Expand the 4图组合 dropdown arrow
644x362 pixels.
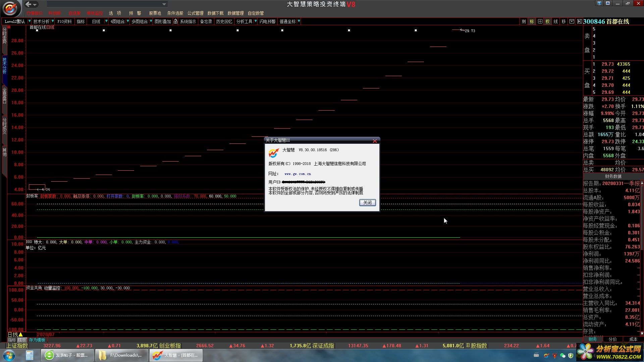point(128,21)
